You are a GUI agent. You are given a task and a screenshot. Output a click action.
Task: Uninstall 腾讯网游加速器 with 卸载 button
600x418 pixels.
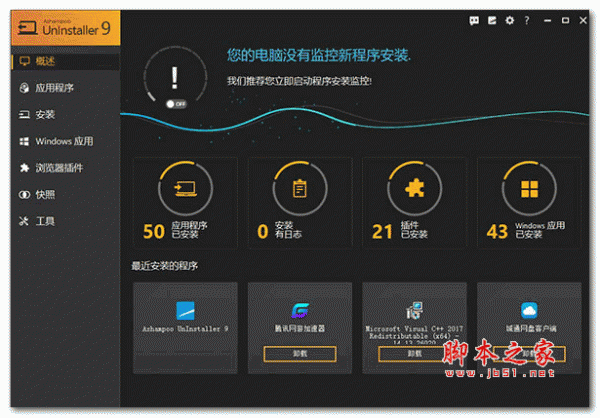coord(300,354)
